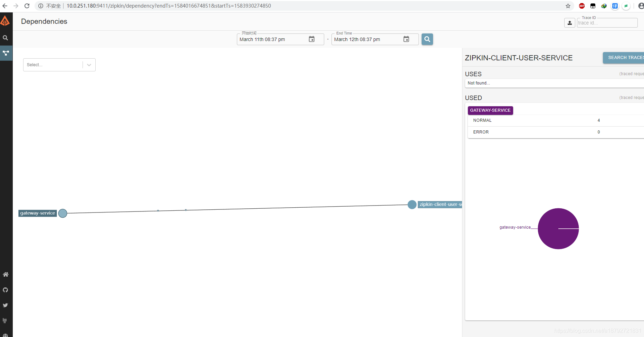This screenshot has width=644, height=337.
Task: Click the NORMAL row in the table
Action: (556, 120)
